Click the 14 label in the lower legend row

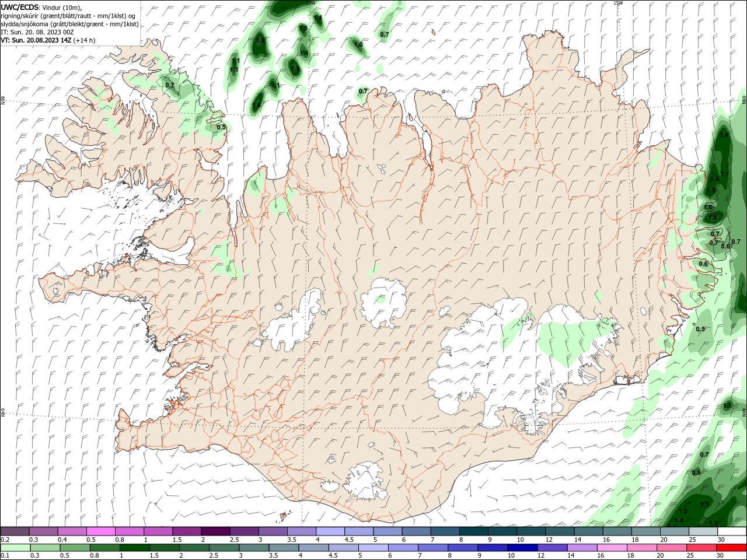tap(571, 555)
